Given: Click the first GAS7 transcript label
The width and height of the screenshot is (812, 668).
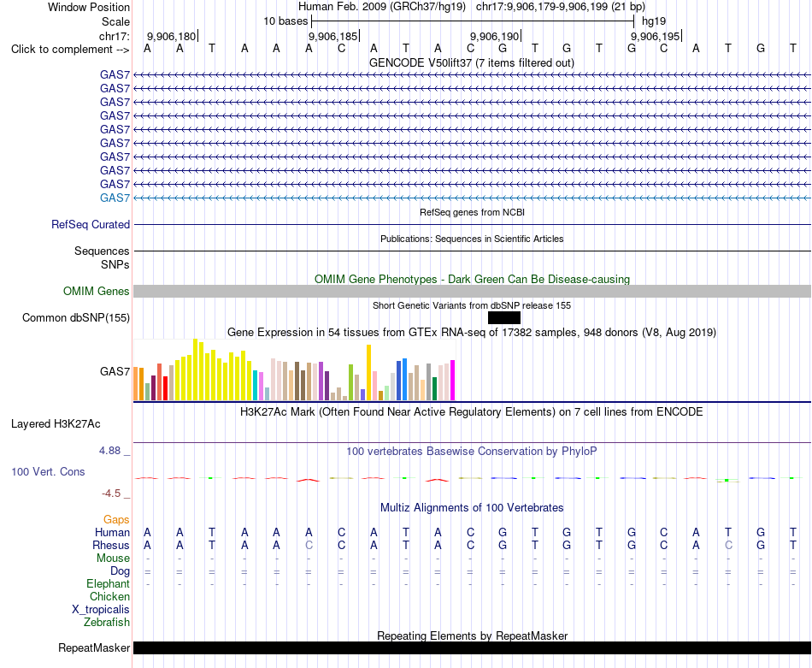Looking at the screenshot, I should [x=115, y=74].
